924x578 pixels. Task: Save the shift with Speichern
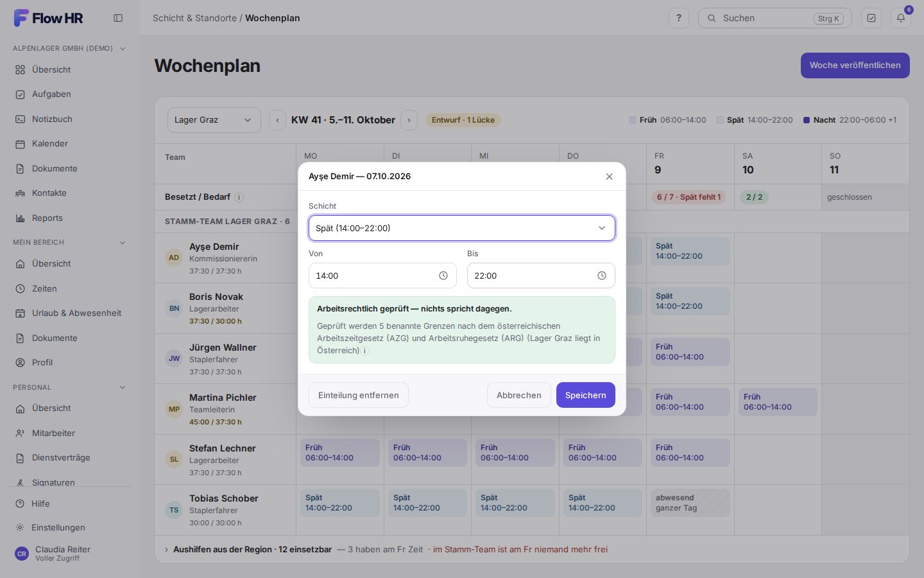tap(586, 395)
